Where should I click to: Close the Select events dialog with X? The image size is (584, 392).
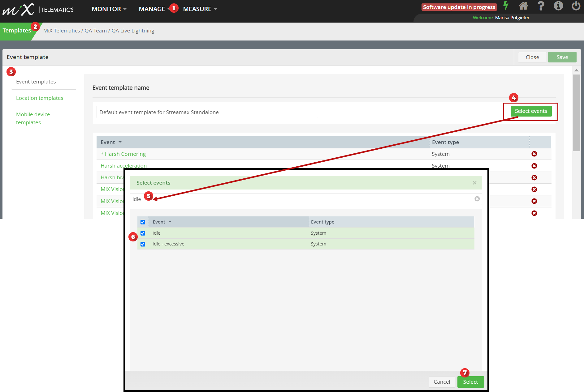474,183
